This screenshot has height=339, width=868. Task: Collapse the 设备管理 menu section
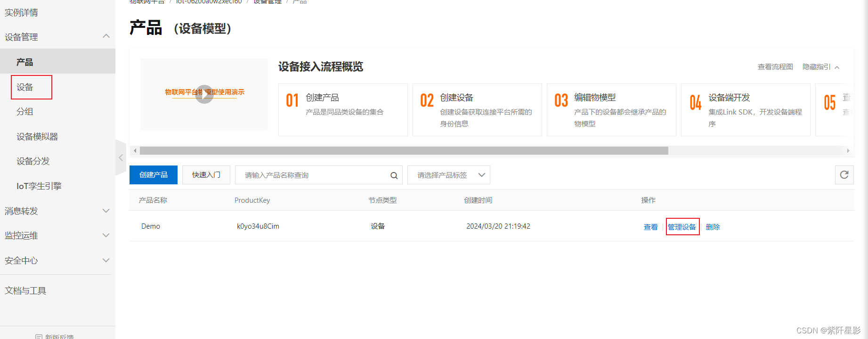click(106, 36)
